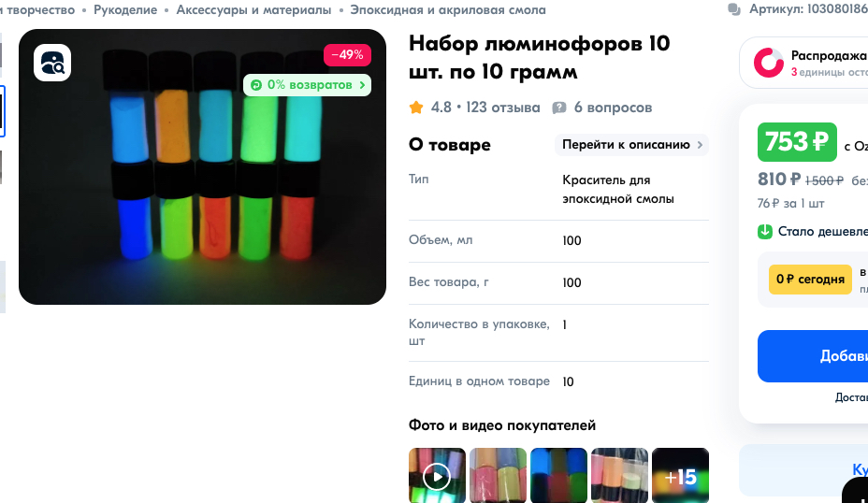
Task: Open the 0% возвратов info badge
Action: (x=307, y=85)
